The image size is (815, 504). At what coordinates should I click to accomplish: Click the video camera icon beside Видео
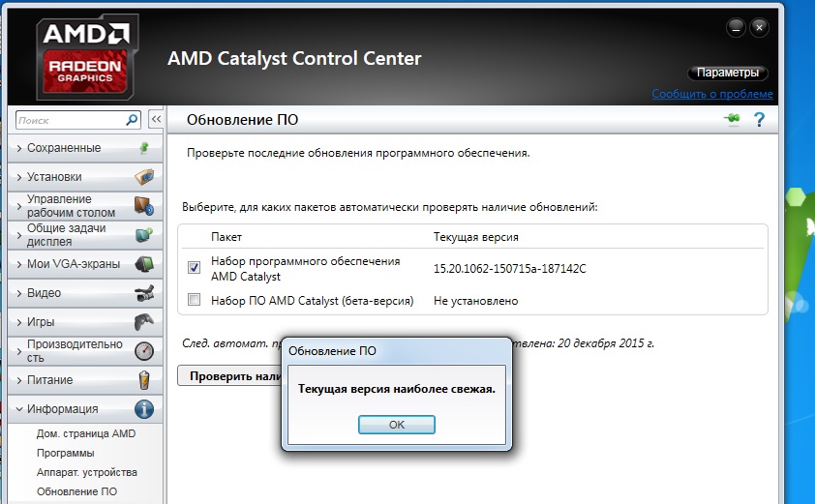coord(144,293)
